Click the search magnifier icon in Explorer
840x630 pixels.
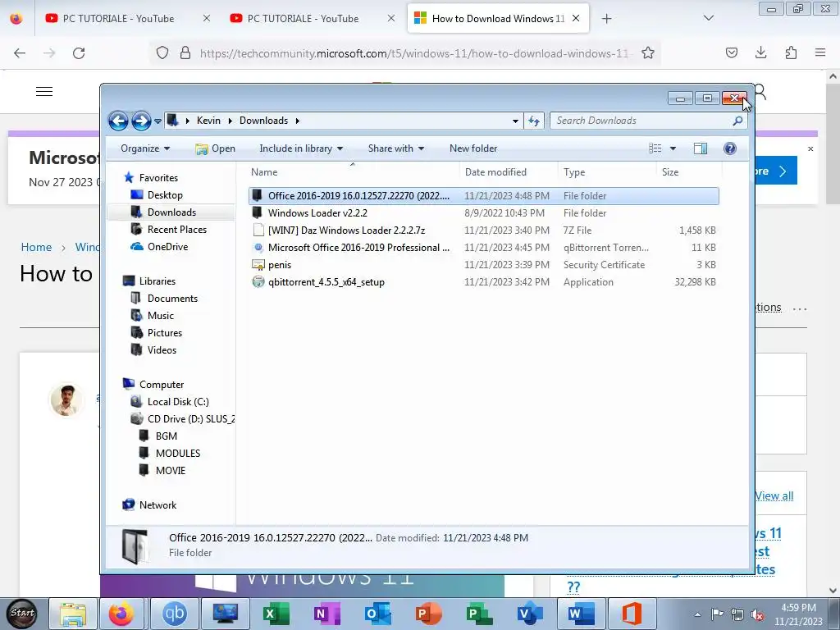(737, 121)
